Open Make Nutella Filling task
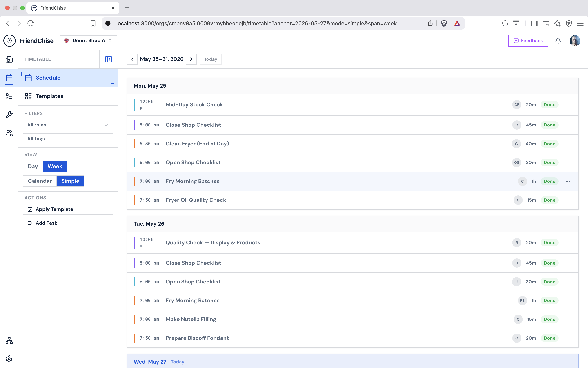Image resolution: width=588 pixels, height=368 pixels. (x=353, y=319)
